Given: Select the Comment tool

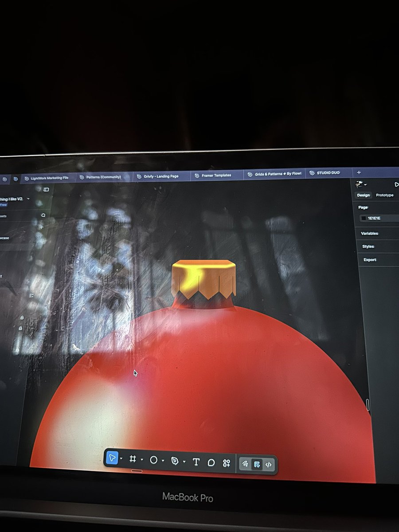Looking at the screenshot, I should coord(211,463).
